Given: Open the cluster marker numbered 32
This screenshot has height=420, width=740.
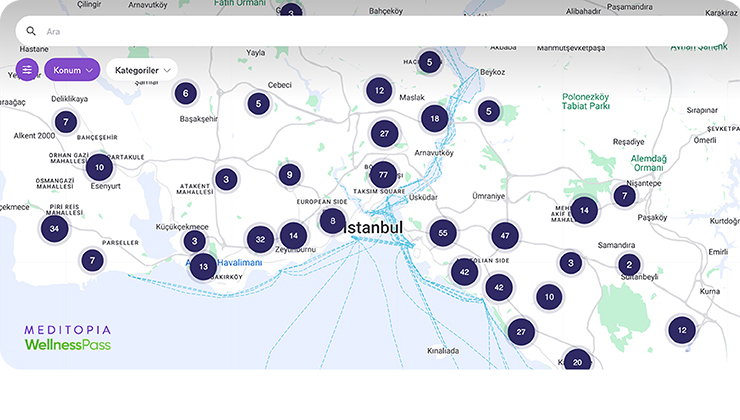Looking at the screenshot, I should click(260, 239).
